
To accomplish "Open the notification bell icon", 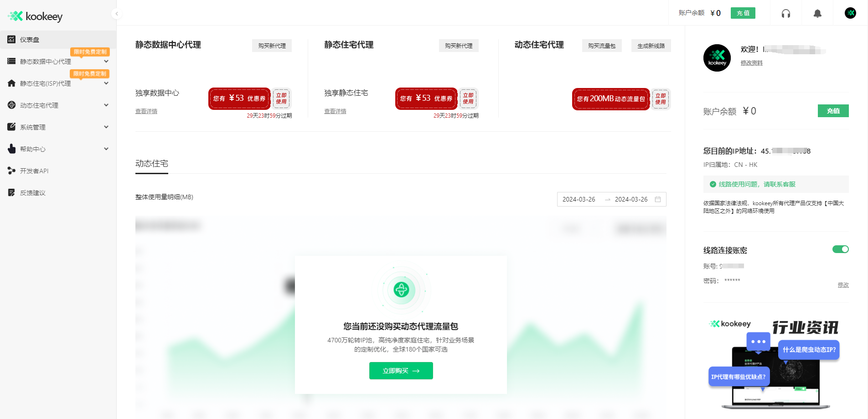I will coord(817,13).
